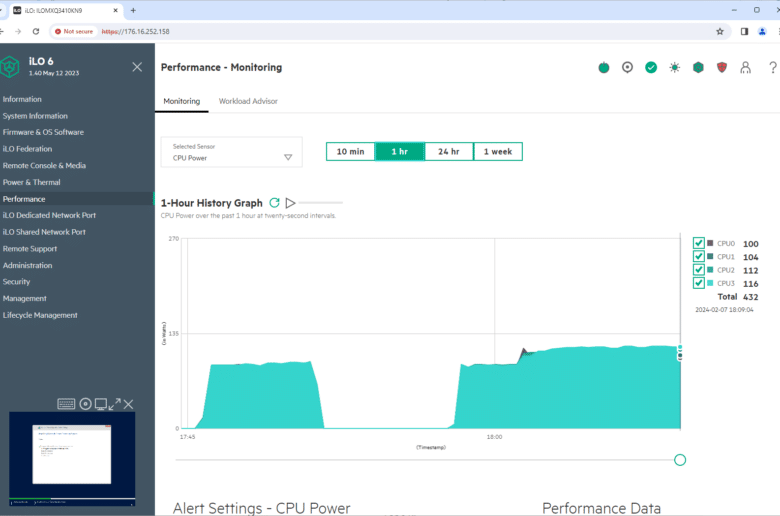This screenshot has height=516, width=780.
Task: Close the remote console thumbnail
Action: 128,404
